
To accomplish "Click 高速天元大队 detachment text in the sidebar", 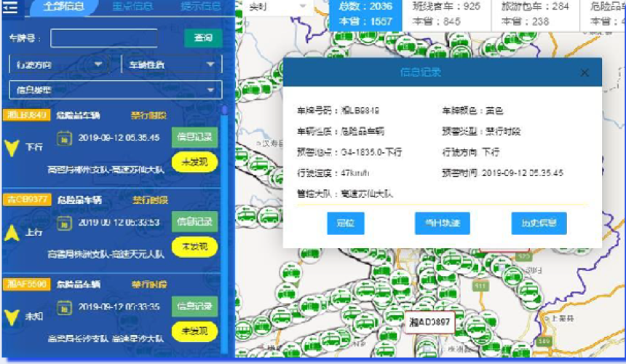I will (138, 254).
